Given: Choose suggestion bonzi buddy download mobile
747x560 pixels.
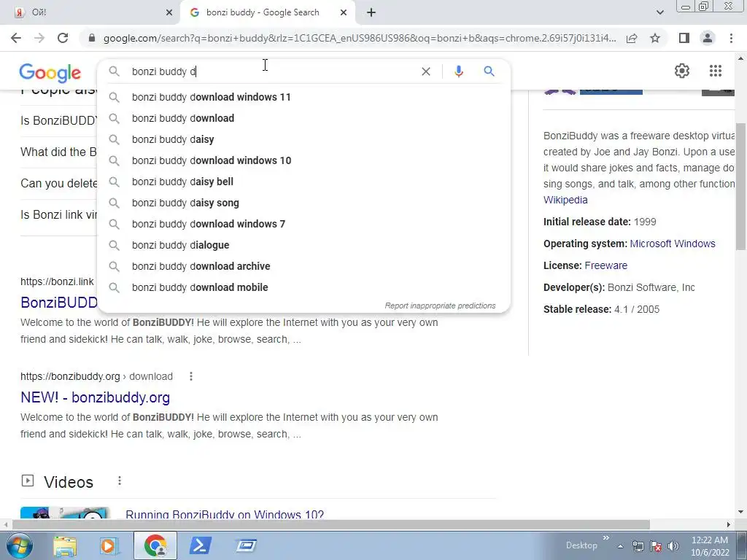Looking at the screenshot, I should [x=304, y=287].
